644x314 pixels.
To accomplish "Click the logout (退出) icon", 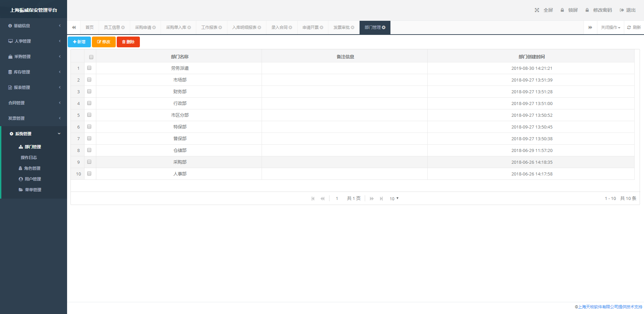I will tap(622, 10).
